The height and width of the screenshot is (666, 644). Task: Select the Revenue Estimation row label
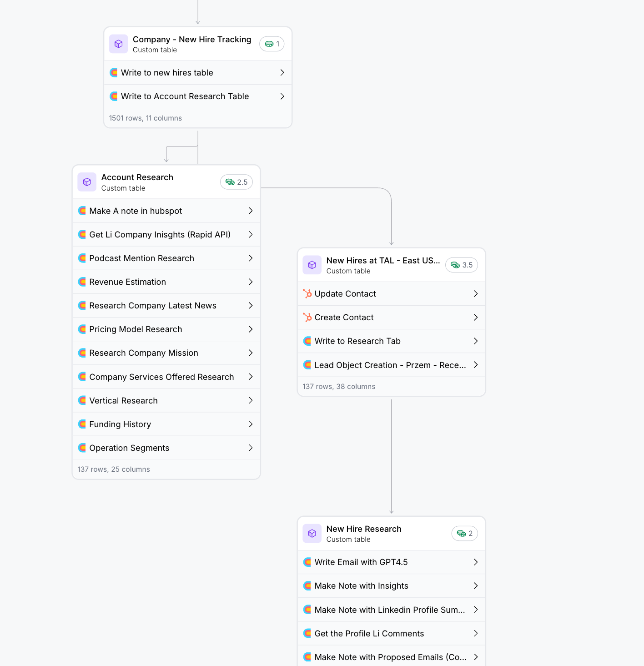128,282
